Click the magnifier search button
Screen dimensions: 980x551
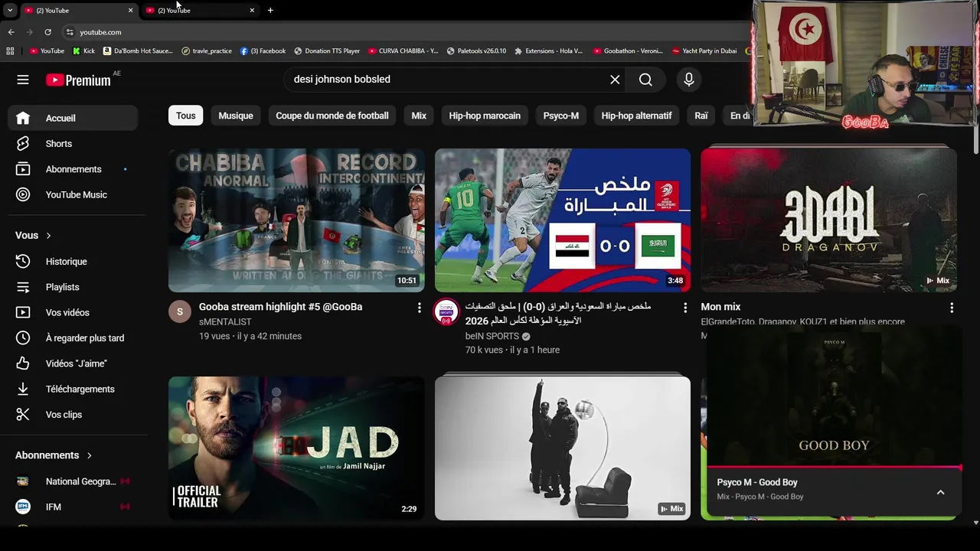pos(645,80)
